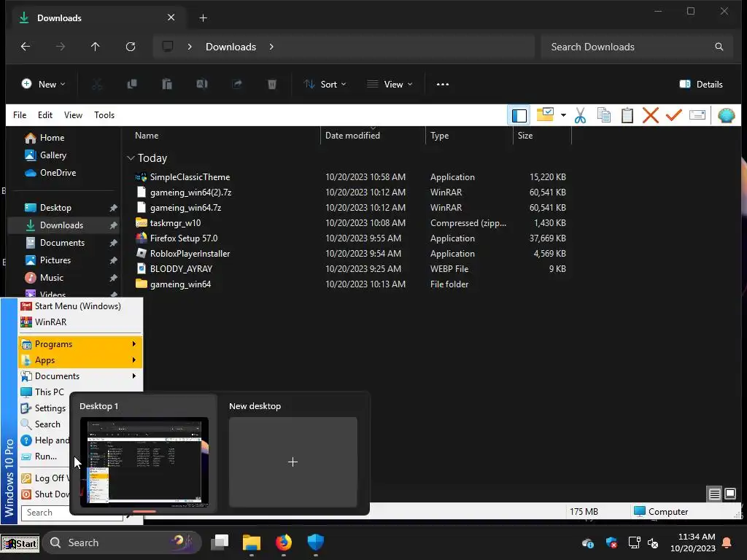Select the taskmgr_w10 compressed folder
The width and height of the screenshot is (747, 560).
[175, 223]
